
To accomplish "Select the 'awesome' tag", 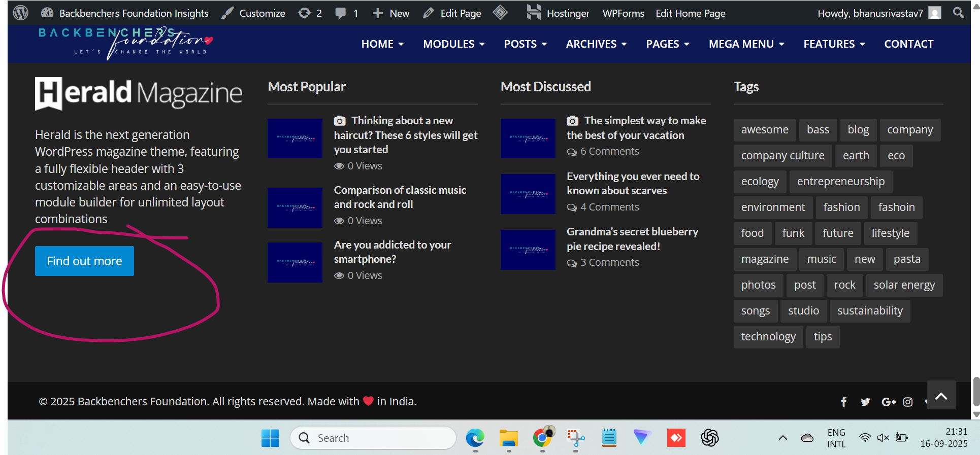I will [x=765, y=130].
